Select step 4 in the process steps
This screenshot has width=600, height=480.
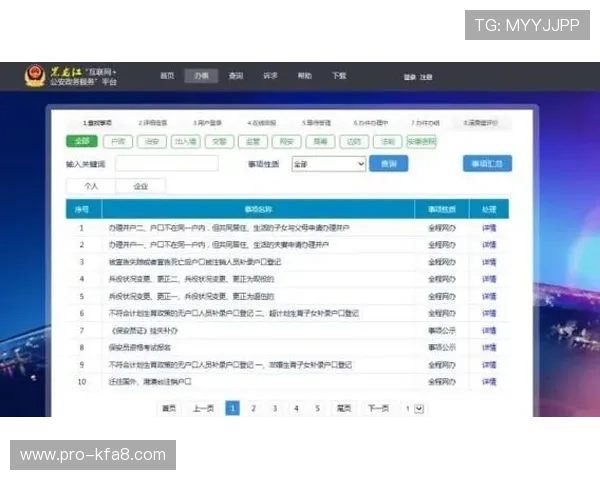coord(261,123)
